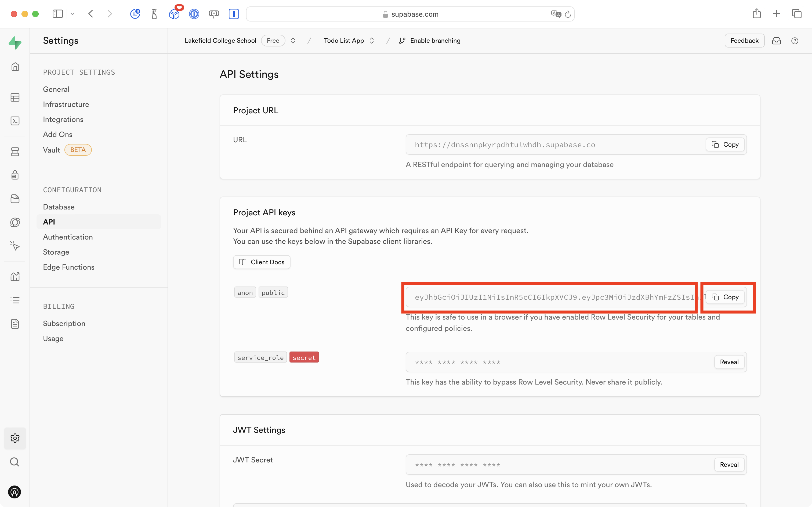Expand the organization switcher next to Free
812x507 pixels.
(293, 41)
